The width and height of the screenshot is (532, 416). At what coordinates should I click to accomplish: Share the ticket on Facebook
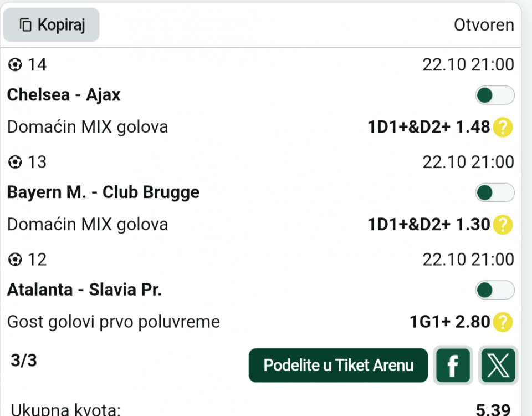point(453,366)
